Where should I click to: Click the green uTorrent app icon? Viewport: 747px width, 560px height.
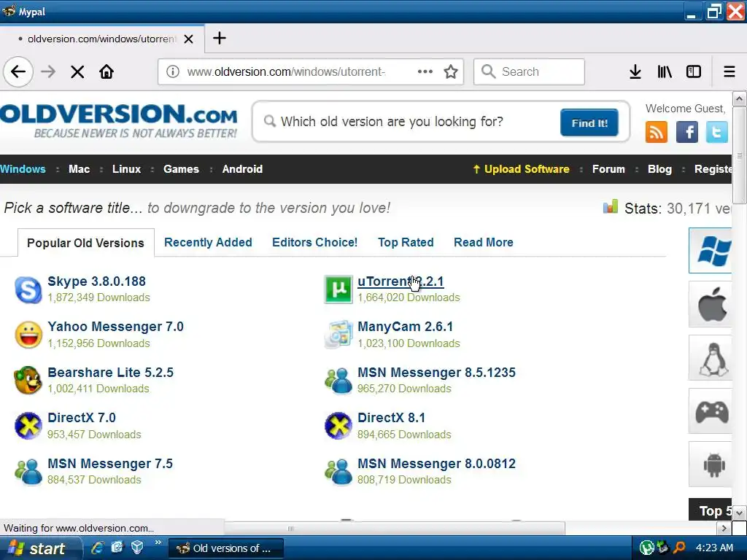tap(338, 289)
